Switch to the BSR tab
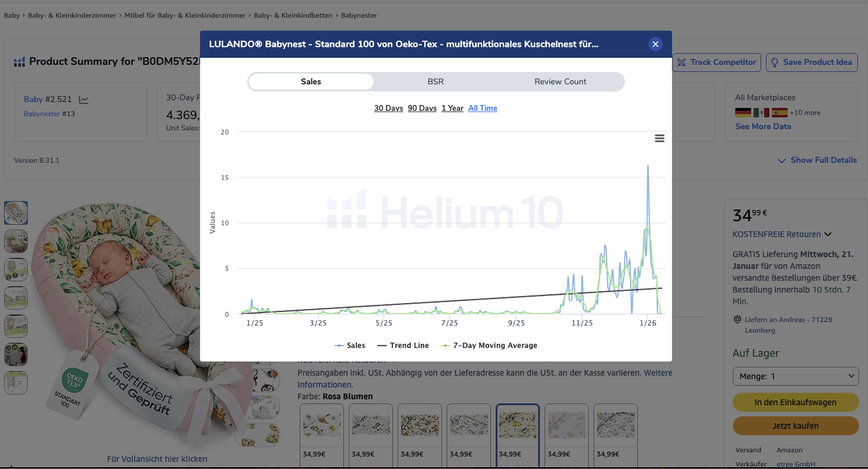Viewport: 868px width, 469px height. pos(435,81)
